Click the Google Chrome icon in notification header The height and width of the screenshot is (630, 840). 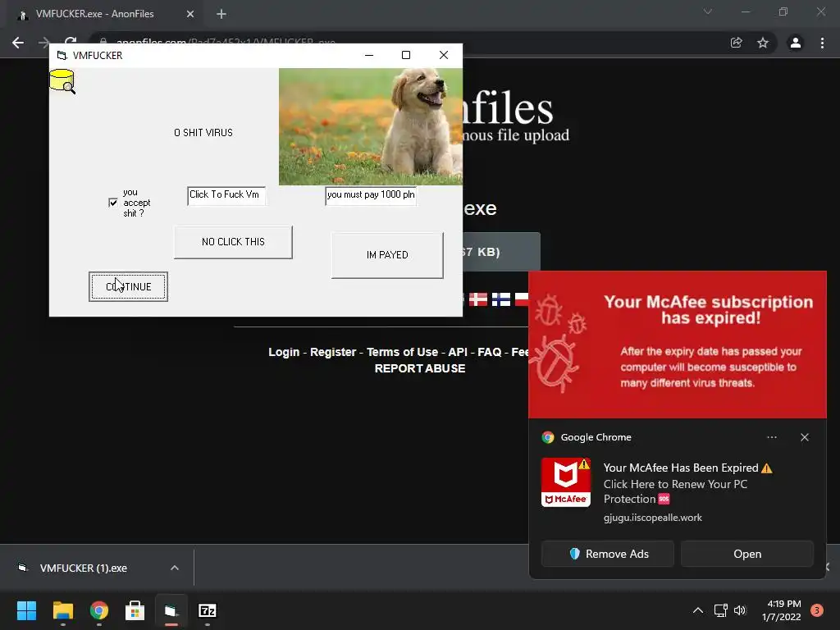(547, 437)
